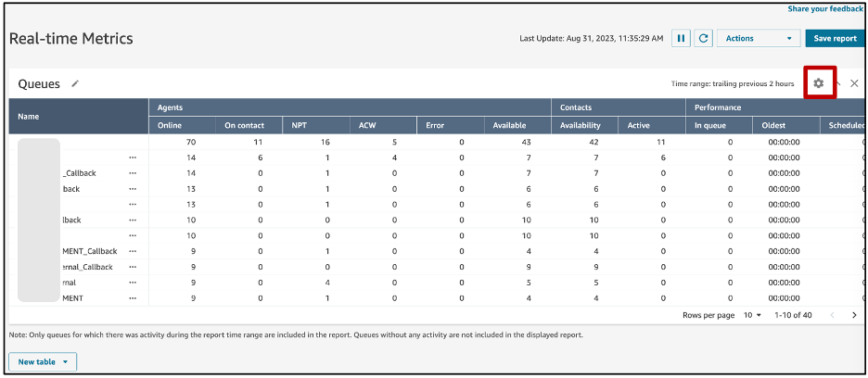Select the Name column header
Image resolution: width=868 pixels, height=378 pixels.
coord(29,117)
